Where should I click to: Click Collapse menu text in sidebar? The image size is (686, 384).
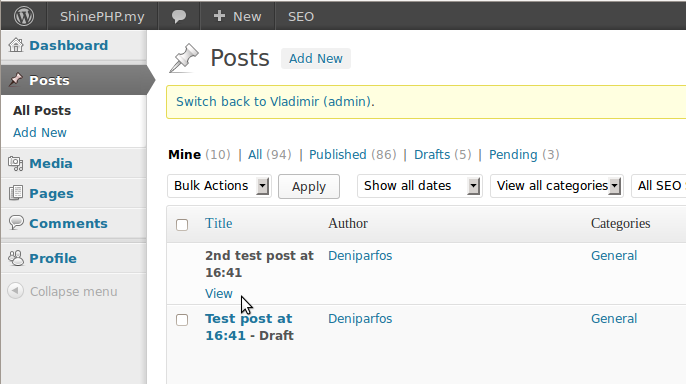[74, 292]
